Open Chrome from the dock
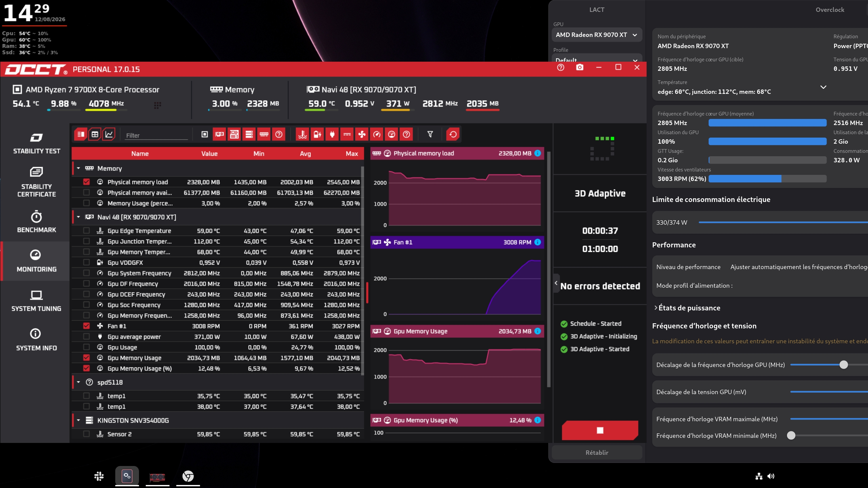Screen dimensions: 868x488 (x=188, y=476)
